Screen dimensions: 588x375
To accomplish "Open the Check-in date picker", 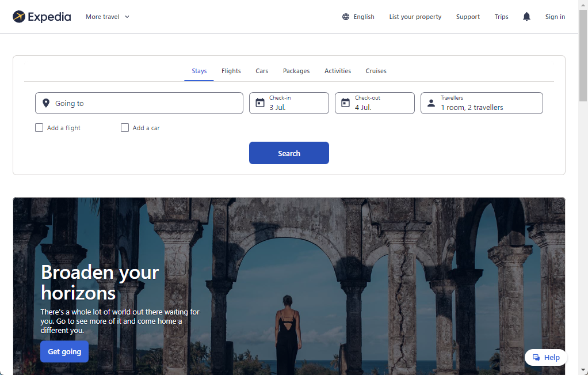I will click(289, 103).
